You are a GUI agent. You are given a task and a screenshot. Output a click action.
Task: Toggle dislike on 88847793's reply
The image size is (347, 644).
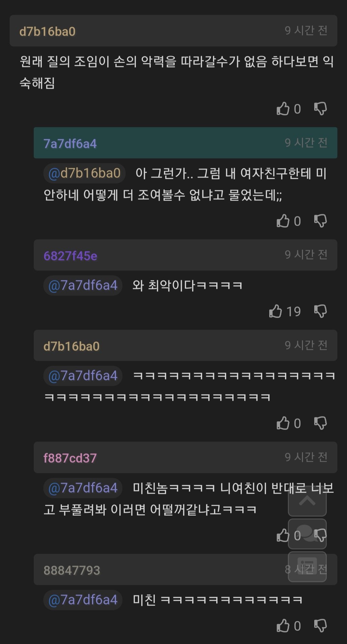[x=320, y=626]
